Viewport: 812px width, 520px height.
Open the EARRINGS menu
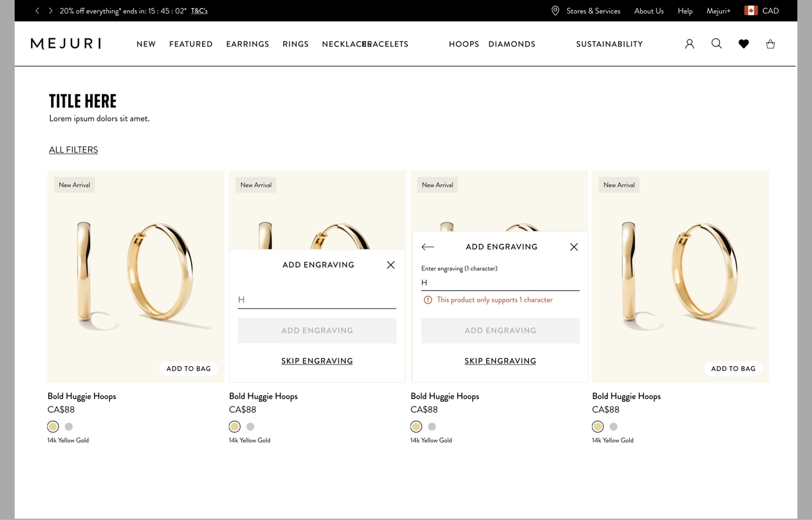point(247,44)
